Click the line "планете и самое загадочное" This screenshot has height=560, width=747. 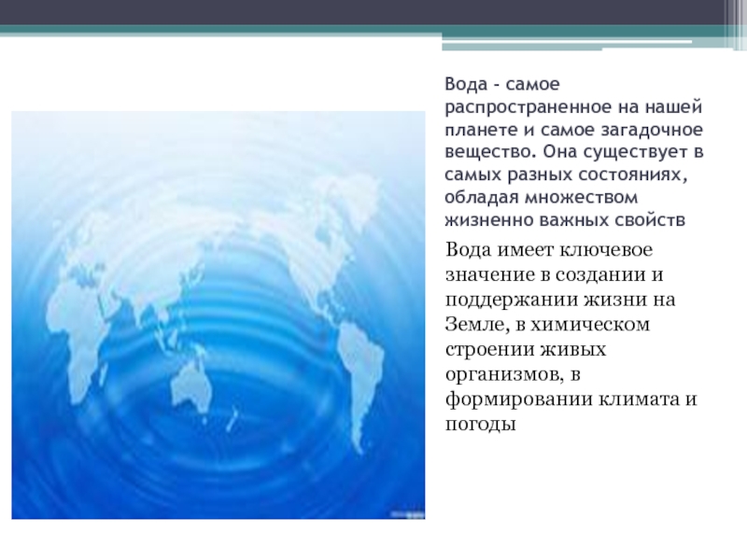point(574,130)
